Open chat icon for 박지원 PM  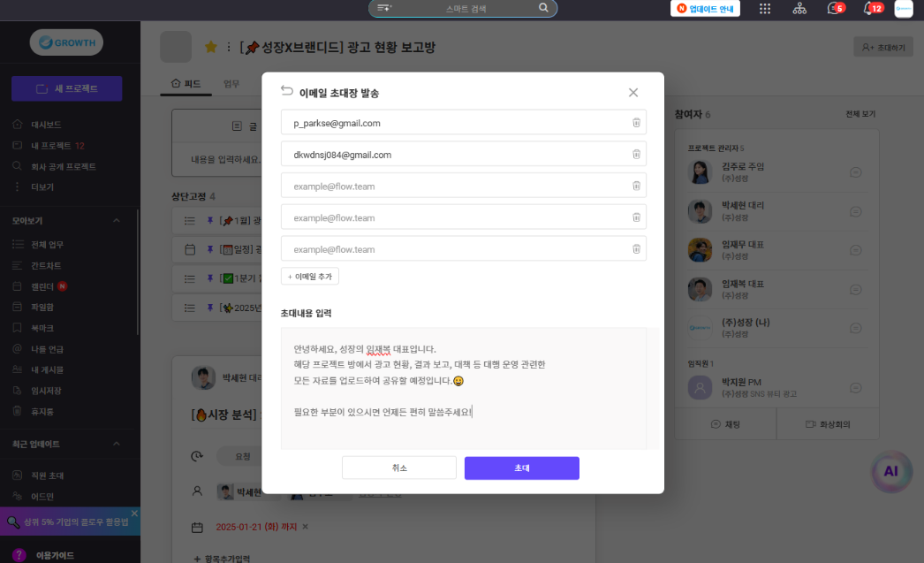(x=856, y=388)
